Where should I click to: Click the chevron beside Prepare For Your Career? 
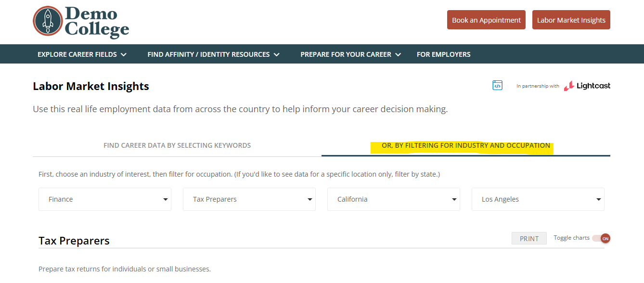coord(398,55)
